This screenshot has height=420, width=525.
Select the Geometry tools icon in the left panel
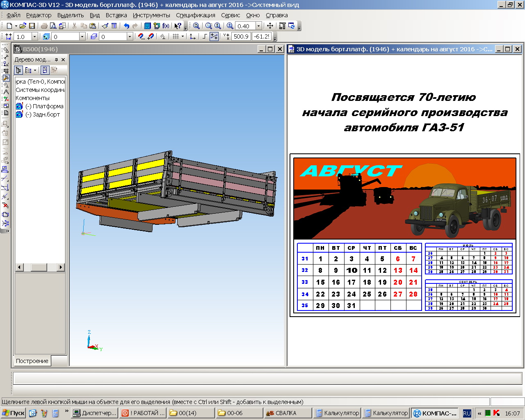pyautogui.click(x=6, y=49)
